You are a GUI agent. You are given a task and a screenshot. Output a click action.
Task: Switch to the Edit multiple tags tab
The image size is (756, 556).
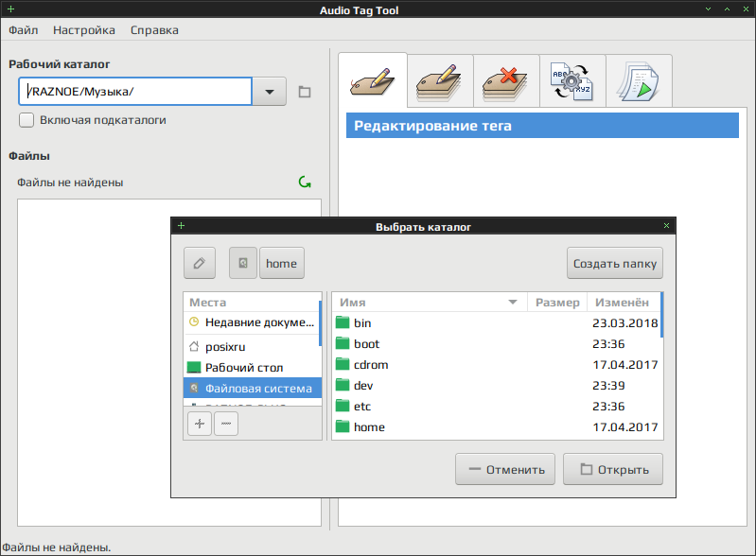440,81
